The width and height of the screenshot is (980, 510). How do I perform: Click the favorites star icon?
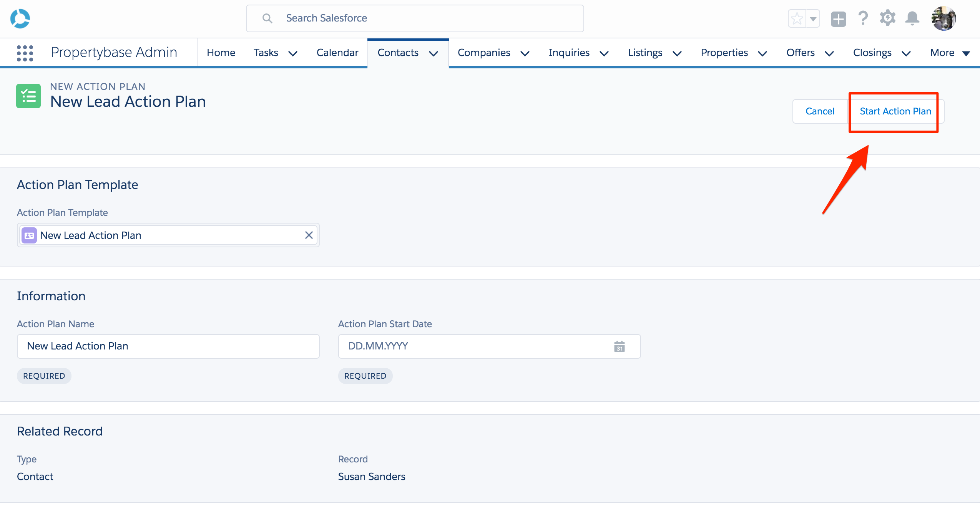(x=797, y=18)
